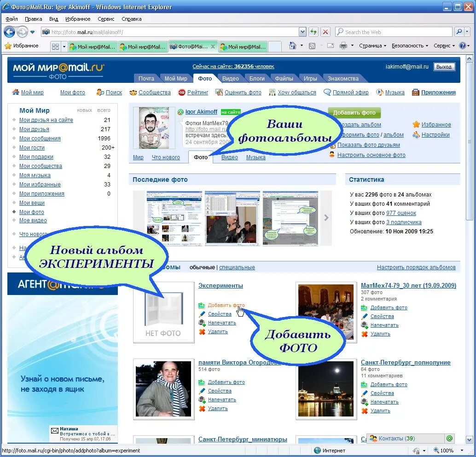Open the Файл menu
The image size is (476, 457).
coord(12,19)
